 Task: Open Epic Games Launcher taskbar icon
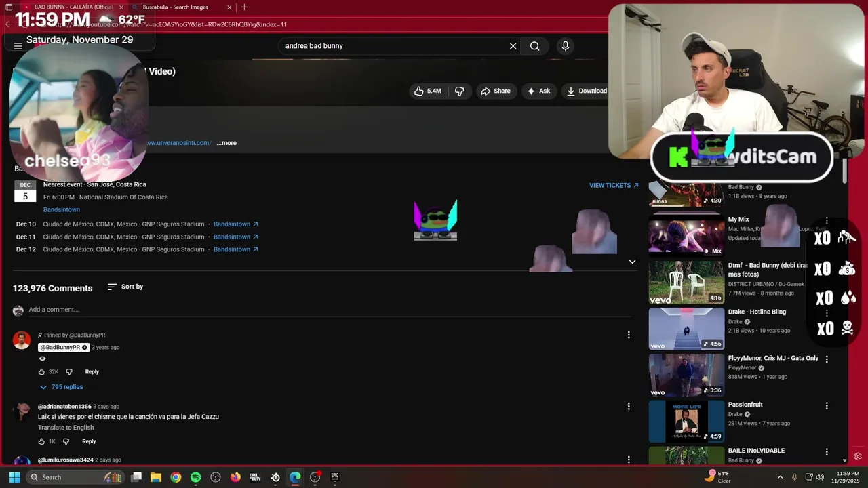(335, 477)
